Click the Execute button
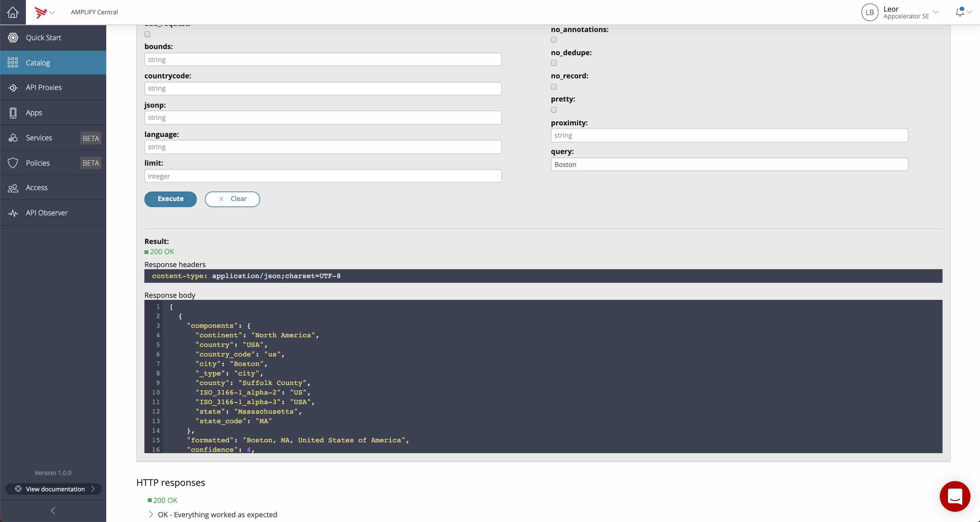980x522 pixels. coord(171,199)
